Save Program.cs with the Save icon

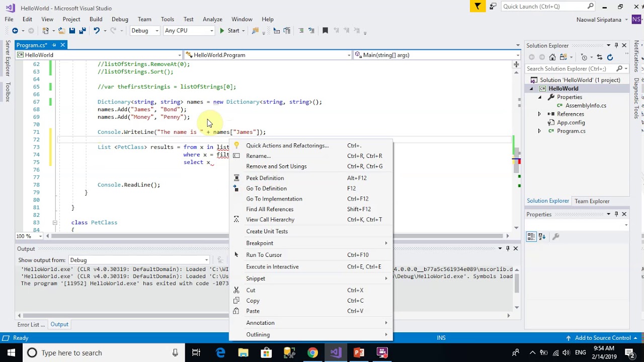tap(72, 31)
